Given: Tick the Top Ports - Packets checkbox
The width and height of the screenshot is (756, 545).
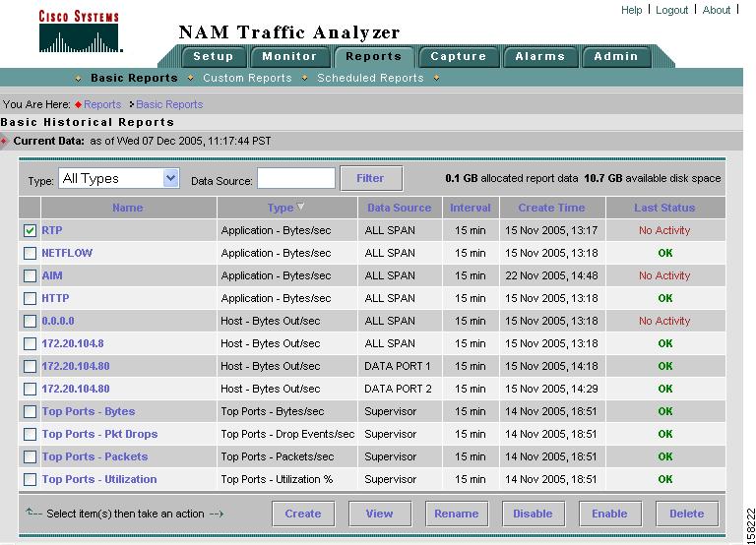Looking at the screenshot, I should [x=30, y=456].
